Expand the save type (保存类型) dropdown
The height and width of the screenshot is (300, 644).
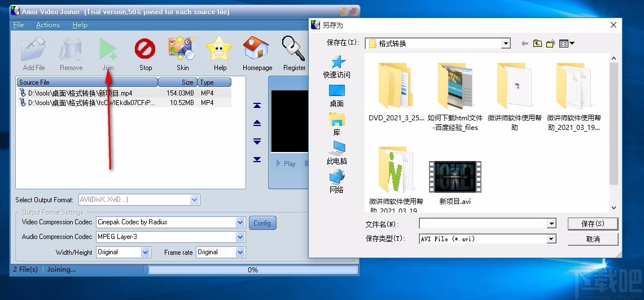tap(551, 239)
